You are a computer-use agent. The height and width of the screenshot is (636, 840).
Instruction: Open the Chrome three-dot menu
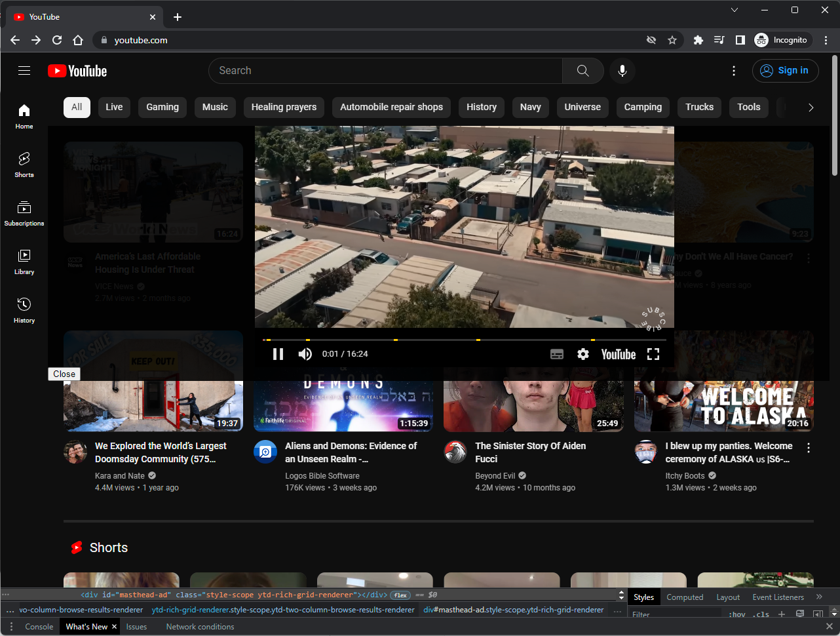[x=826, y=40]
